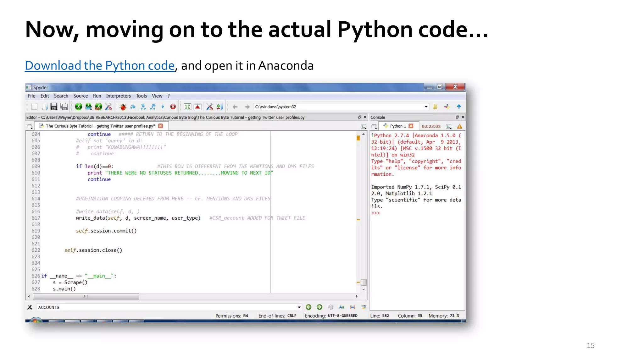The height and width of the screenshot is (362, 644).
Task: Open the ? help menu
Action: point(169,96)
